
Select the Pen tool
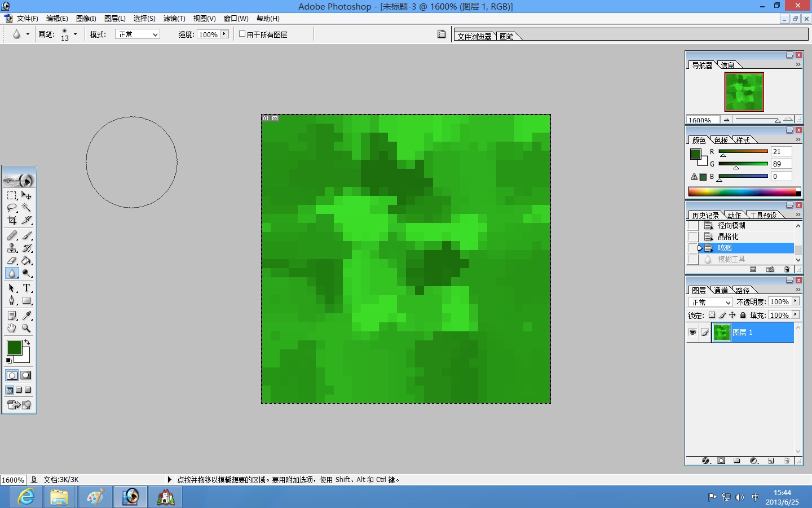(x=12, y=300)
